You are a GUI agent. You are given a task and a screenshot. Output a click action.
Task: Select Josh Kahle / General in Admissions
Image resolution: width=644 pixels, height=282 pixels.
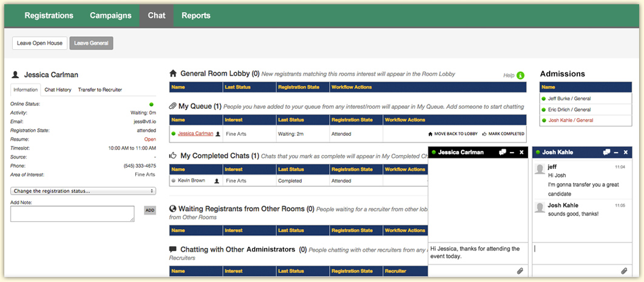569,120
